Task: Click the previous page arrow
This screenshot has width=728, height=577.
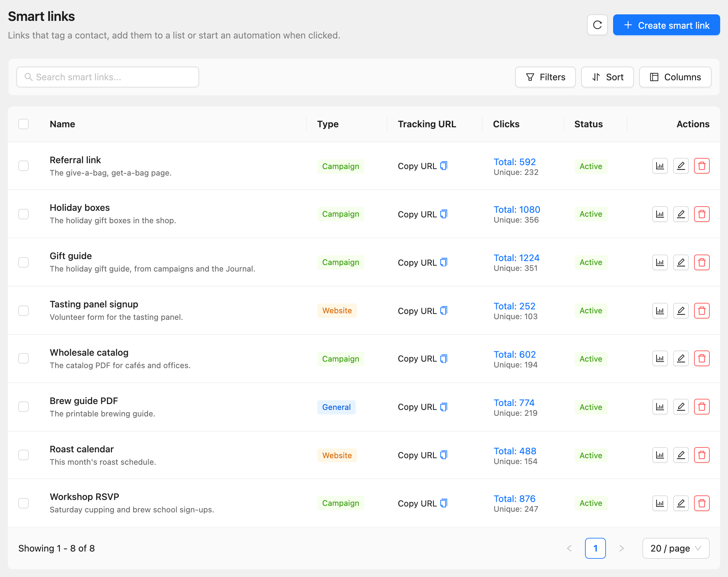Action: click(569, 548)
